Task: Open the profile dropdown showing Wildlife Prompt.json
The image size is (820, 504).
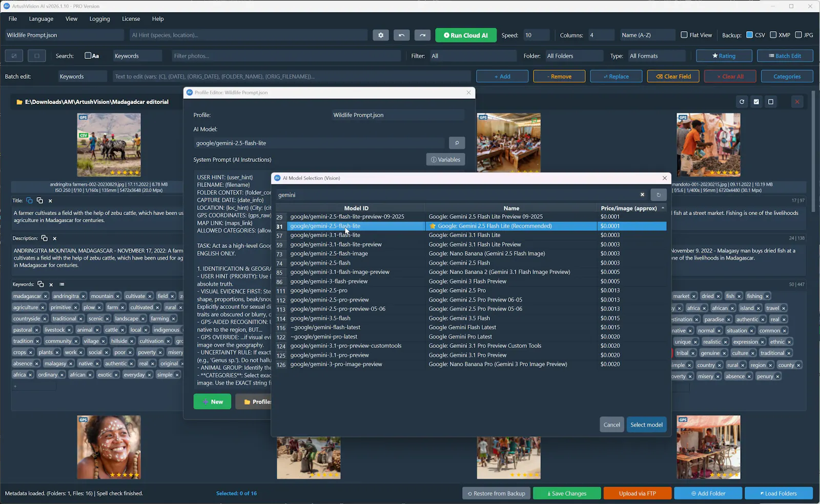Action: click(64, 35)
